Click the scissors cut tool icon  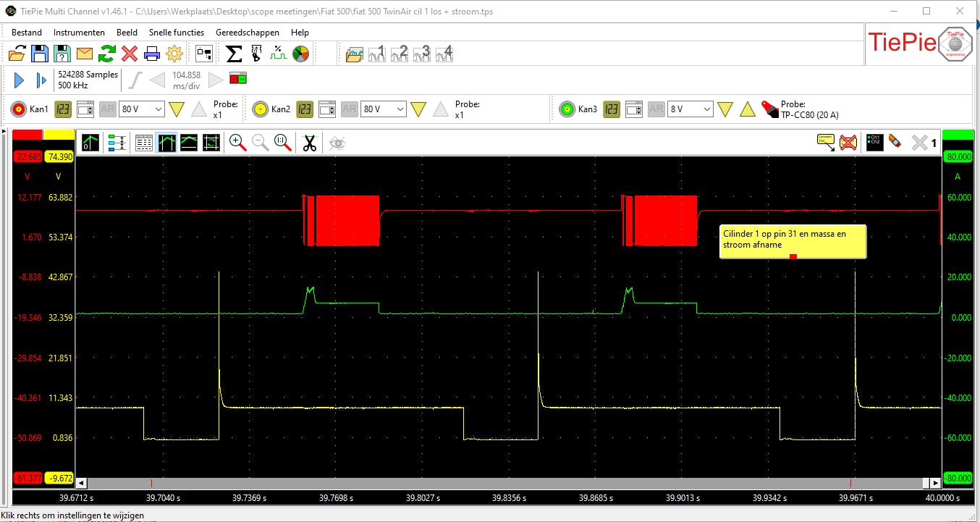[310, 143]
